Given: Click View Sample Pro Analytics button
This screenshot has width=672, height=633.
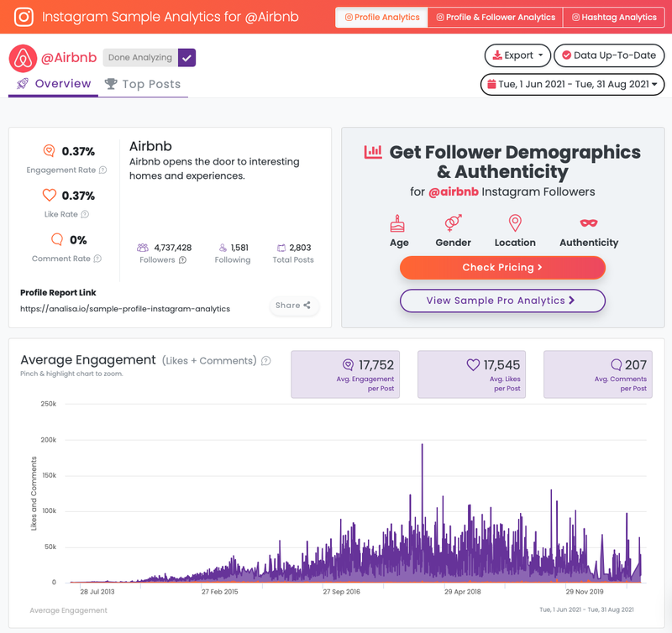Looking at the screenshot, I should (x=502, y=301).
